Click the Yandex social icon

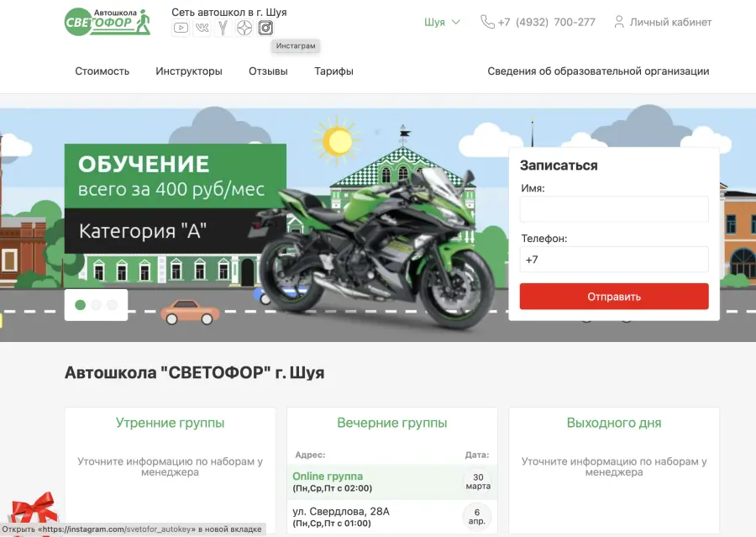pyautogui.click(x=223, y=28)
